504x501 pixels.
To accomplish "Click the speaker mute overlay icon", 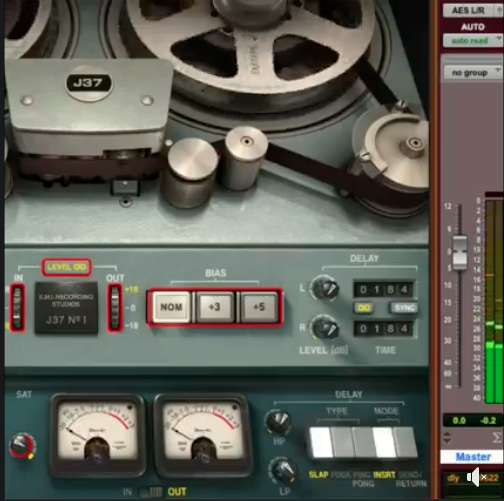I will pyautogui.click(x=476, y=477).
